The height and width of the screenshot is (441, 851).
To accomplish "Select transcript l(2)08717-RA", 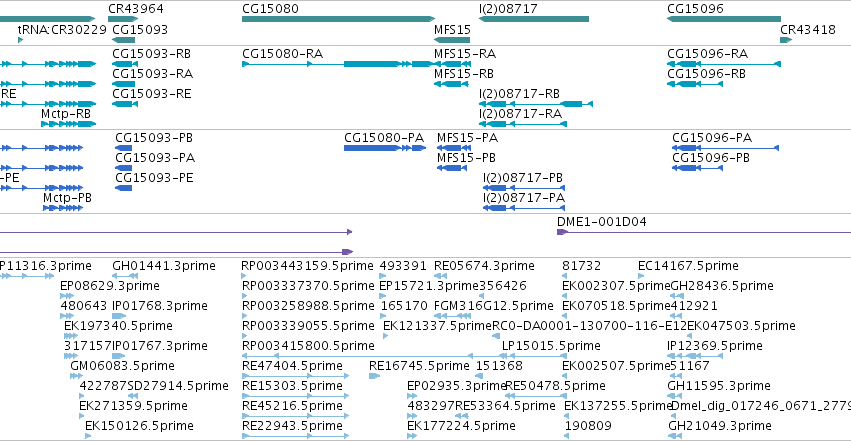I will (x=520, y=114).
